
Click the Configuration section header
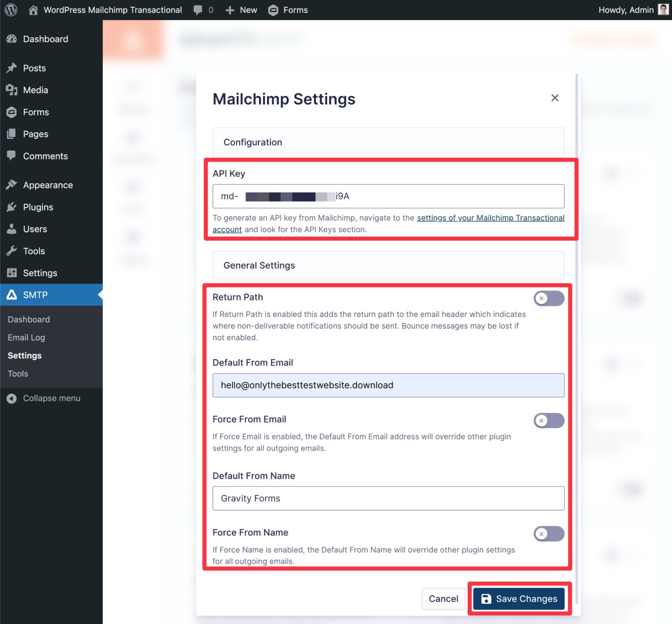coord(388,143)
